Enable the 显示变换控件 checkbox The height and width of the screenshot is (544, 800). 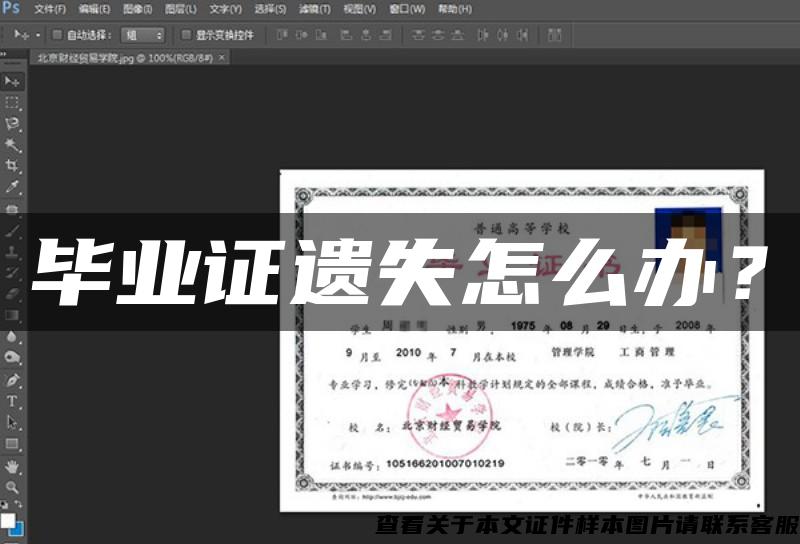[x=186, y=35]
